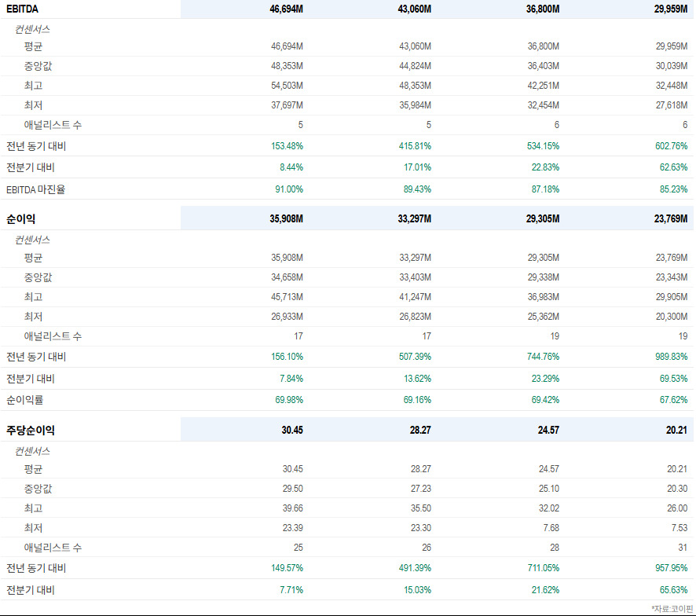Select EBITDA highest estimate 54,503M
This screenshot has width=696, height=616.
(x=288, y=86)
